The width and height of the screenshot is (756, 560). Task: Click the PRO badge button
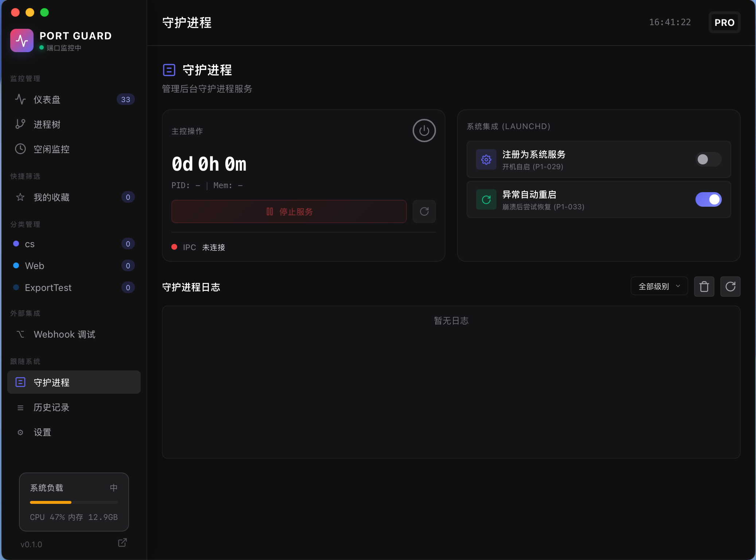[724, 23]
